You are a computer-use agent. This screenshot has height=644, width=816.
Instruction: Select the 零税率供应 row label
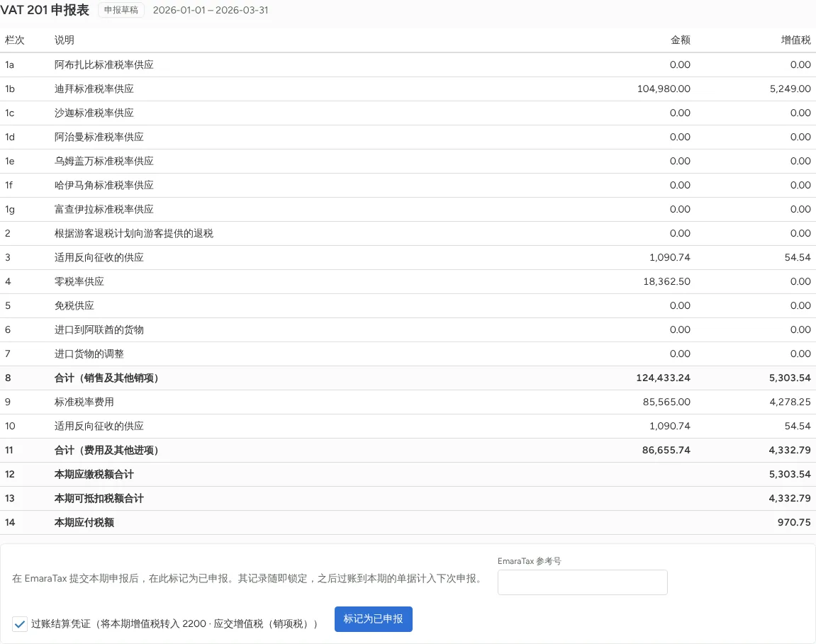point(79,281)
